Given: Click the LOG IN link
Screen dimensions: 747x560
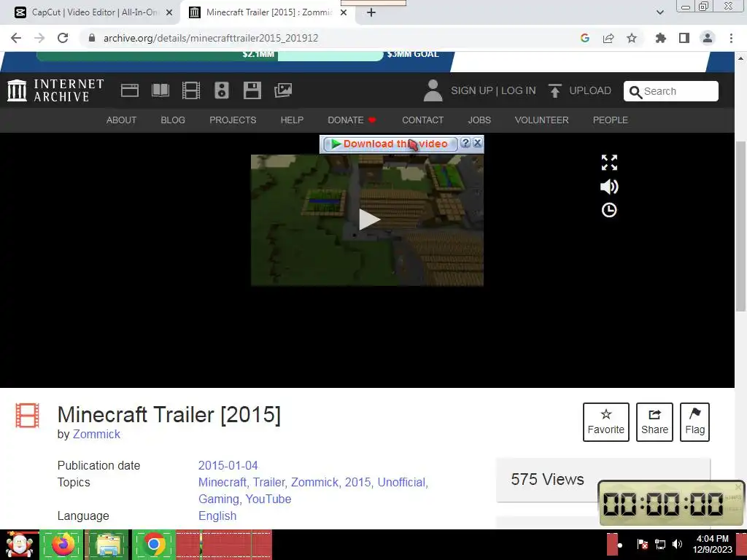Looking at the screenshot, I should 519,90.
